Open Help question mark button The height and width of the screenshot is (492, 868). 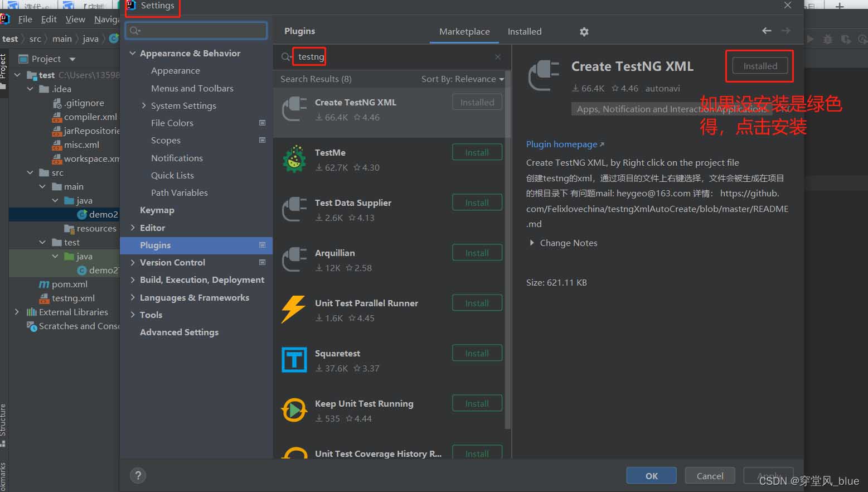coord(138,475)
